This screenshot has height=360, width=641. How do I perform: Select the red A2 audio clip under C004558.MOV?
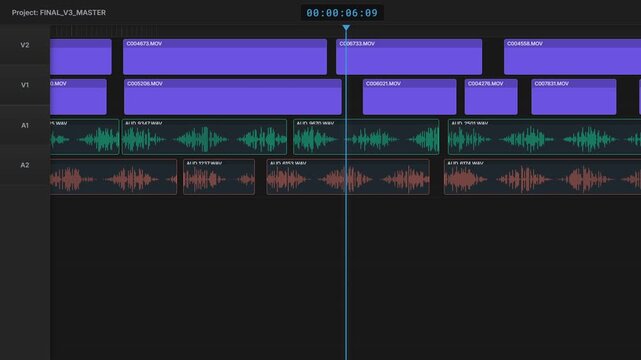[542, 177]
